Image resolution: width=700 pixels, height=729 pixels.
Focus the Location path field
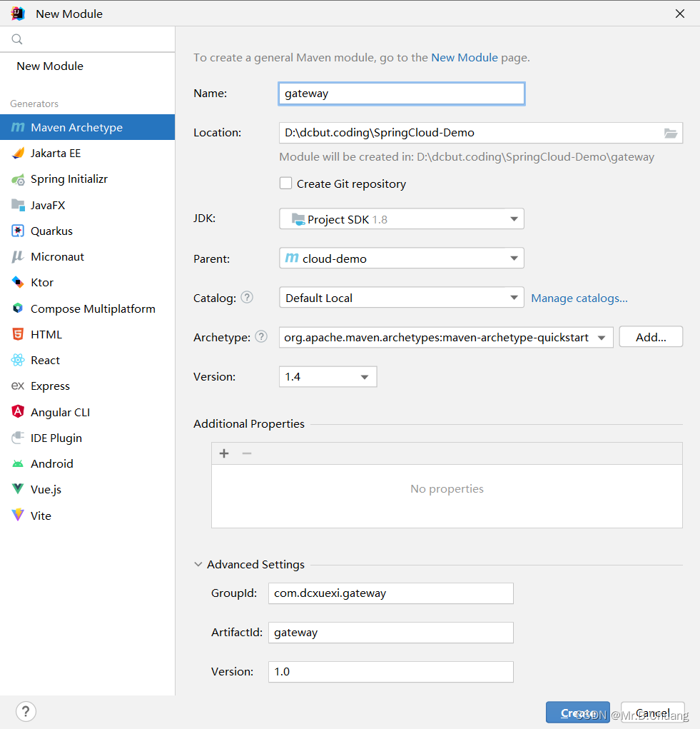click(x=481, y=133)
